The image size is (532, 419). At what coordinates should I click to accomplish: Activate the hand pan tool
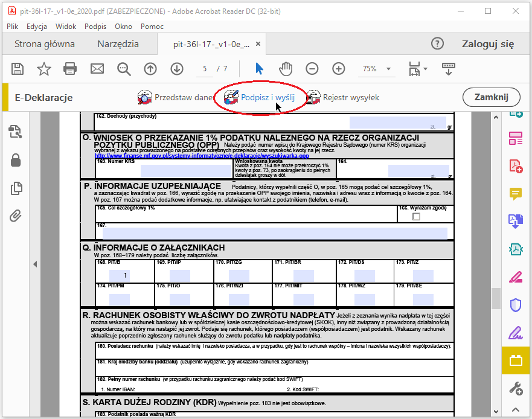click(x=286, y=69)
